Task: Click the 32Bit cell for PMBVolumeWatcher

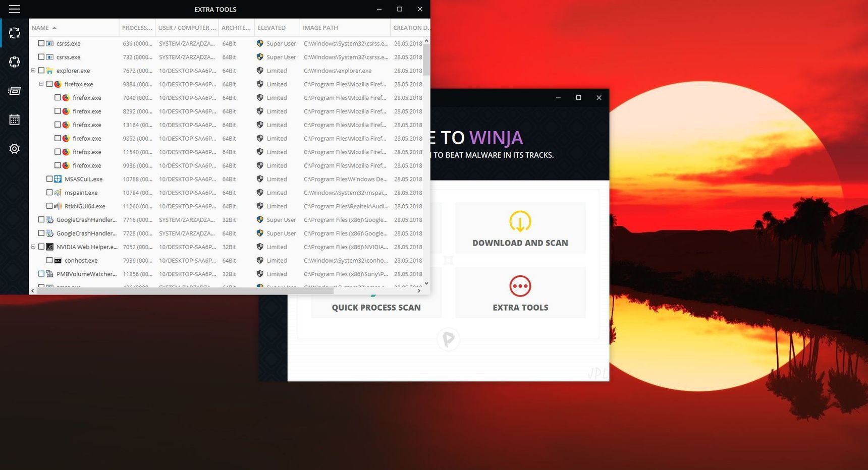Action: pos(229,274)
